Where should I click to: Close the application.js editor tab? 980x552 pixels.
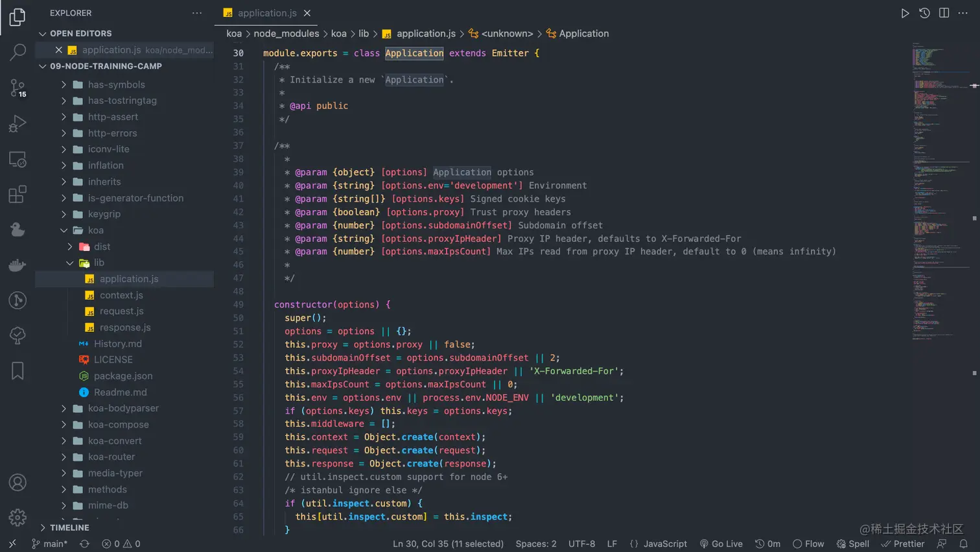pos(307,13)
